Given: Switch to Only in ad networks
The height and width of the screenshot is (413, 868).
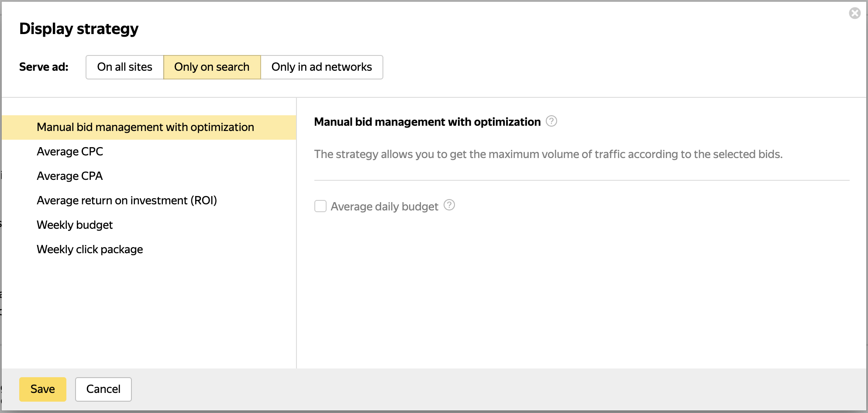Looking at the screenshot, I should (x=321, y=67).
